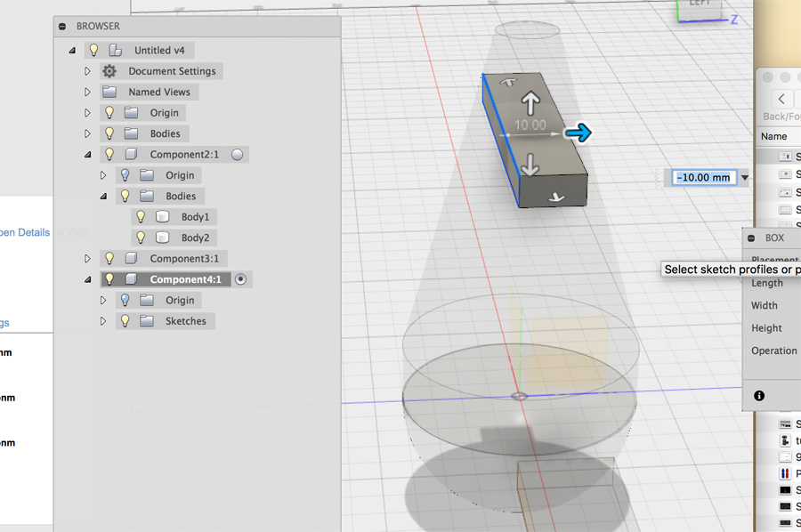Toggle visibility bulb of Untitled v4
The height and width of the screenshot is (532, 801).
point(93,50)
